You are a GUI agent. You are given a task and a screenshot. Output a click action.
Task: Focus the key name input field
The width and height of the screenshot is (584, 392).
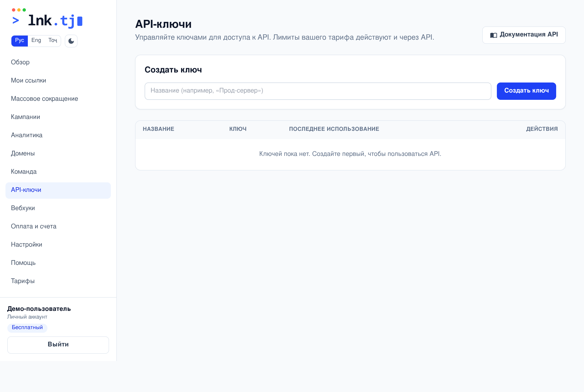coord(318,91)
